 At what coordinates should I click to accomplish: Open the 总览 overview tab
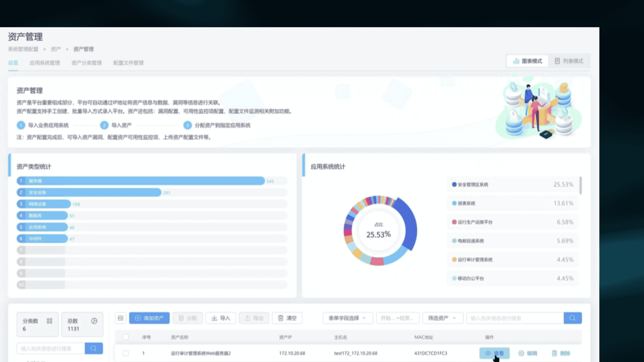13,63
